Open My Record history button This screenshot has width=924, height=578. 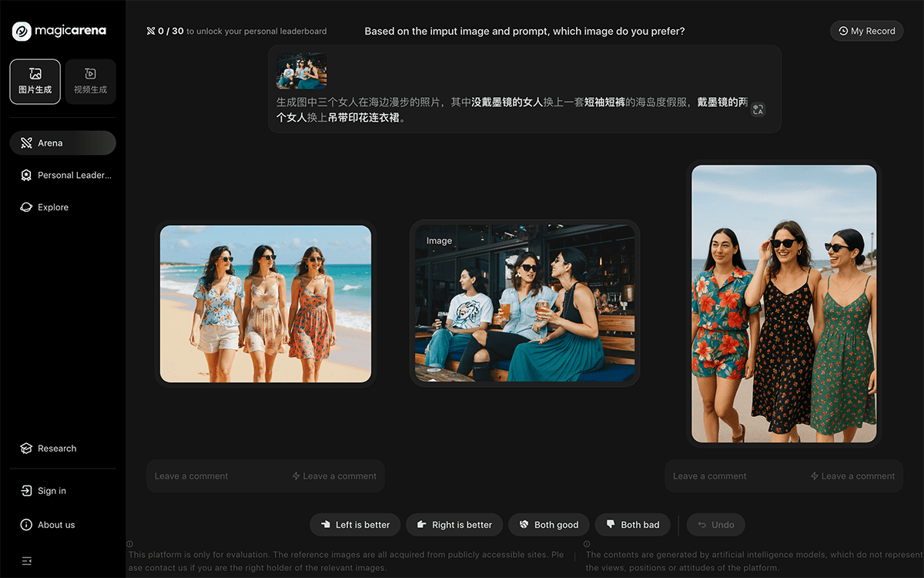click(x=866, y=31)
